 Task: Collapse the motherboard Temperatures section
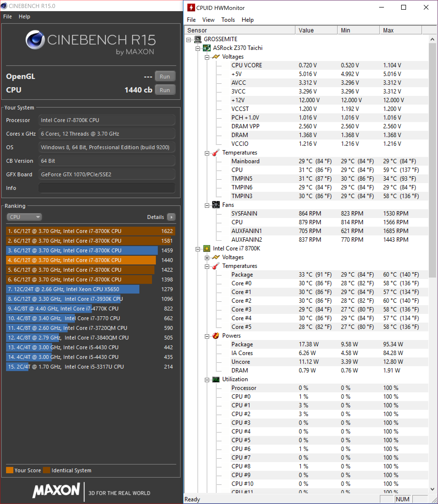pos(207,153)
